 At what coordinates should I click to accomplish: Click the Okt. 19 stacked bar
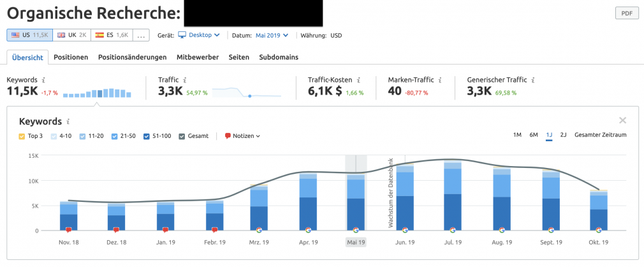tap(599, 210)
